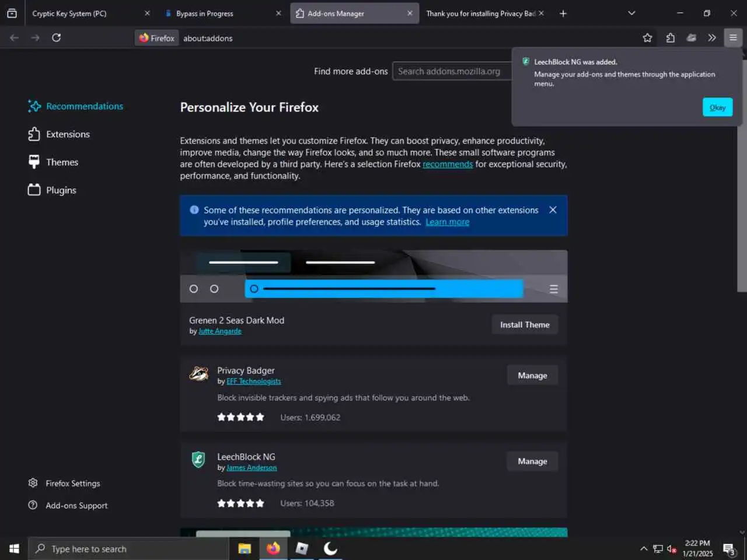
Task: Open the Recommendations category
Action: (75, 106)
